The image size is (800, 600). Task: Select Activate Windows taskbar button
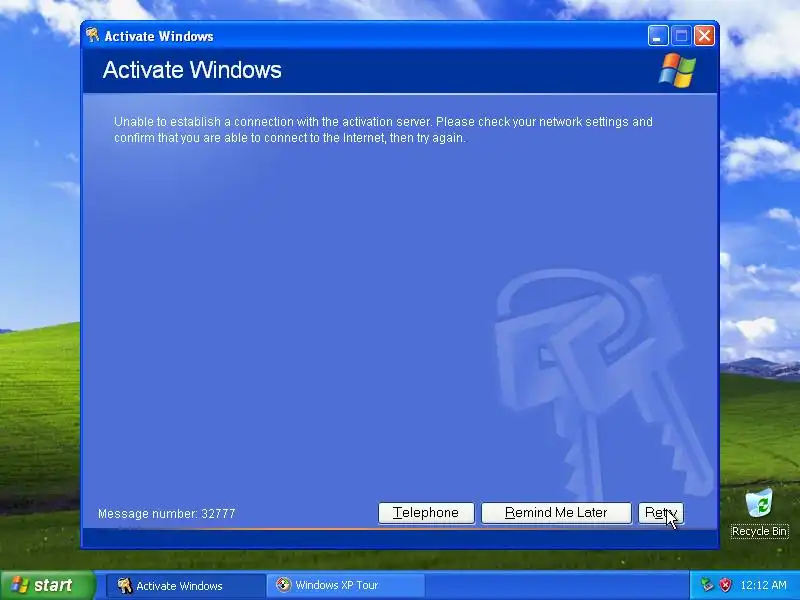[x=185, y=585]
